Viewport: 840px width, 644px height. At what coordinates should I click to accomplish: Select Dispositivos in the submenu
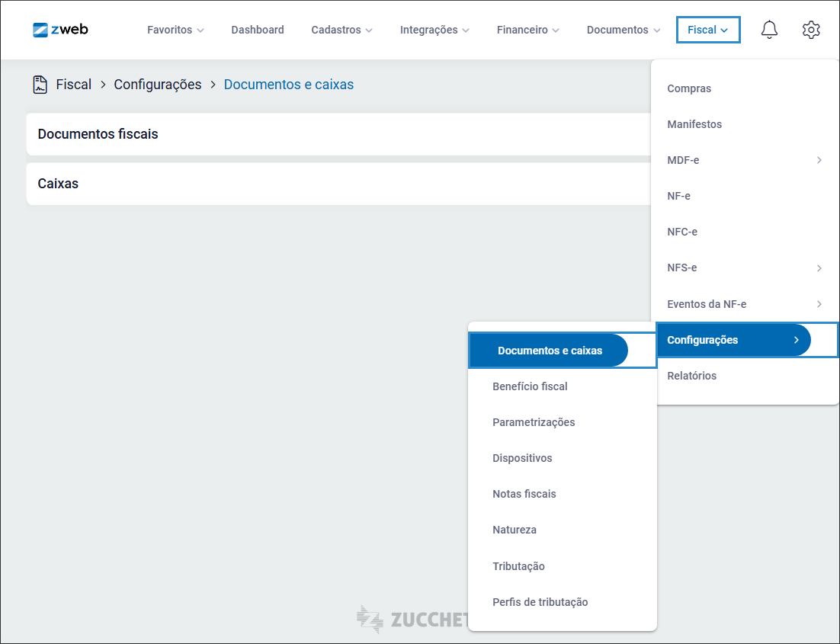(x=563, y=458)
